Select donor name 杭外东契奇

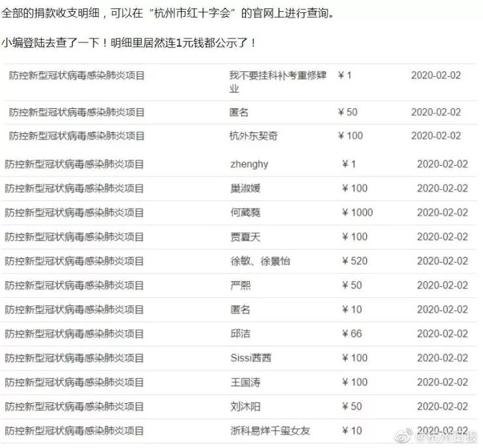(x=253, y=136)
